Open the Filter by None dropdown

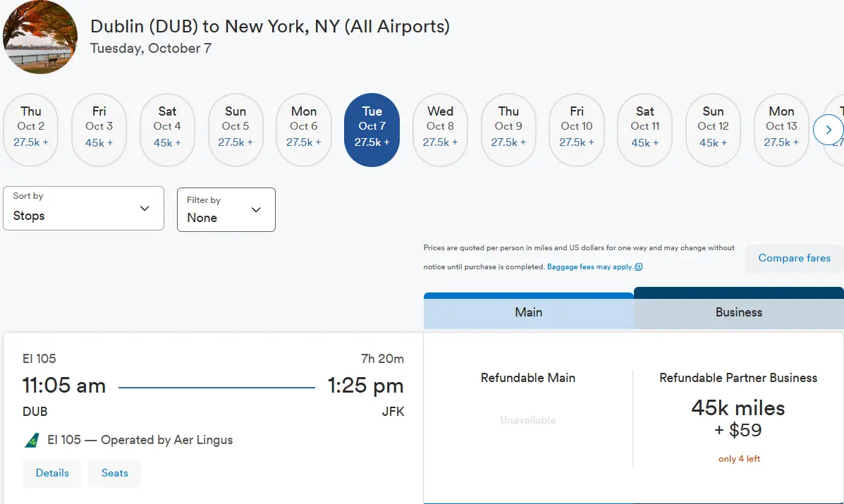tap(226, 210)
